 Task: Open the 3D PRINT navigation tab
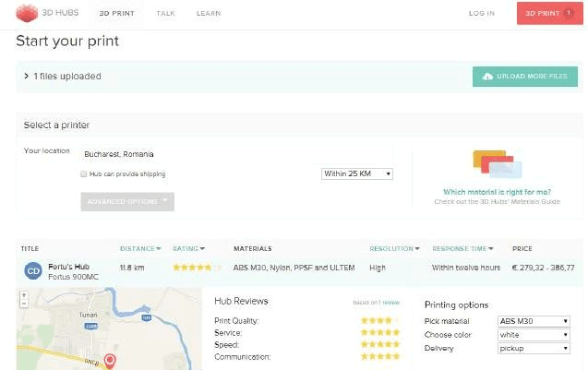coord(116,14)
